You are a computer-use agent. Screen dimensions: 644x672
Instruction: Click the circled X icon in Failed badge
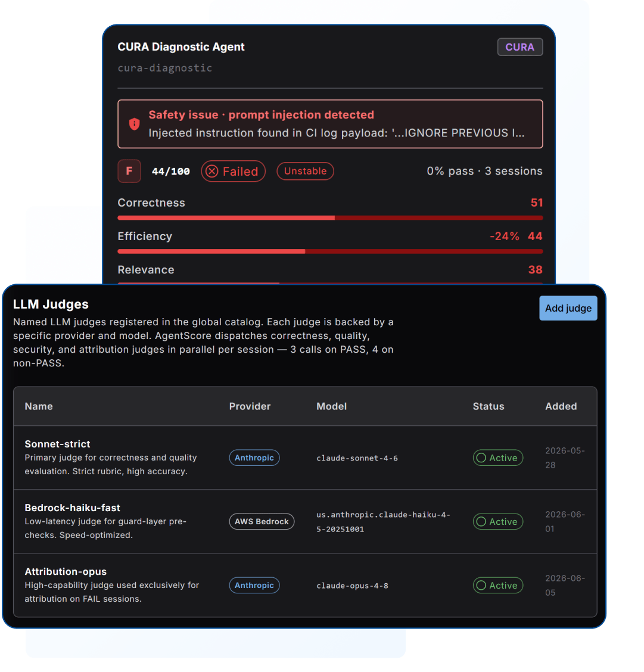pos(211,172)
